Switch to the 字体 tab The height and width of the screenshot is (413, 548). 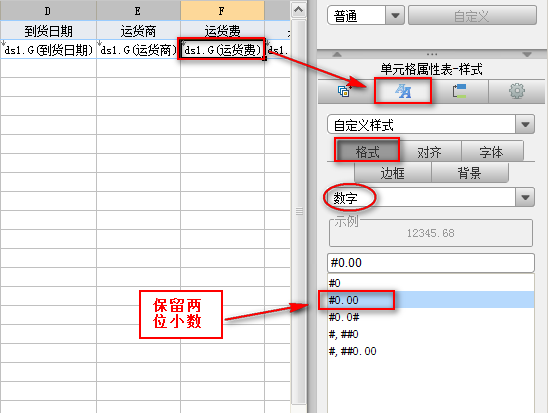[491, 152]
